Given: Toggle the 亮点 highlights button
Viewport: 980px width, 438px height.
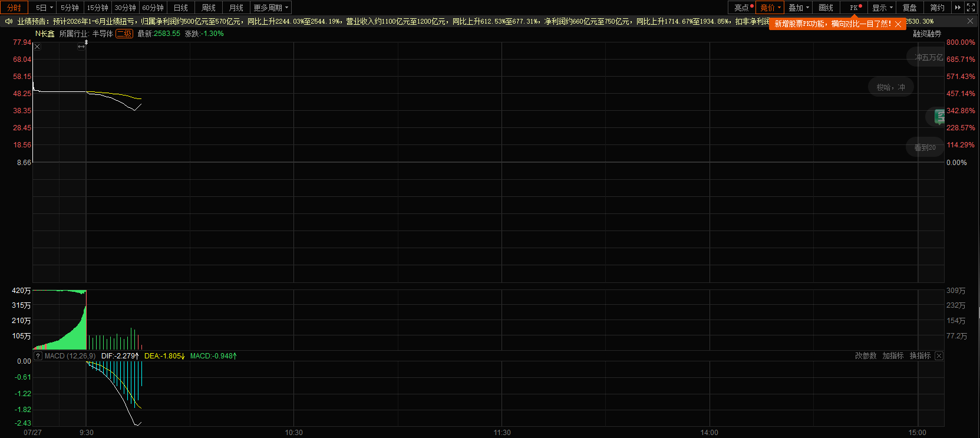Looking at the screenshot, I should pos(742,8).
